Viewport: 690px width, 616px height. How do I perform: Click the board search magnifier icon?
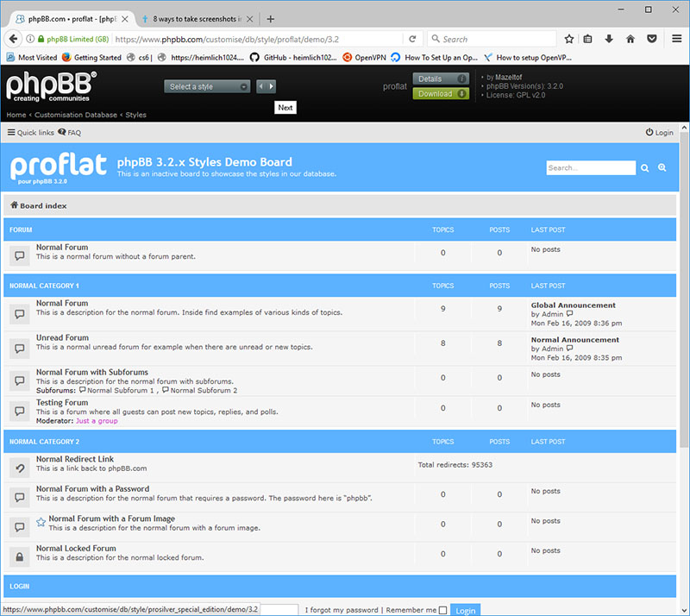pyautogui.click(x=644, y=167)
